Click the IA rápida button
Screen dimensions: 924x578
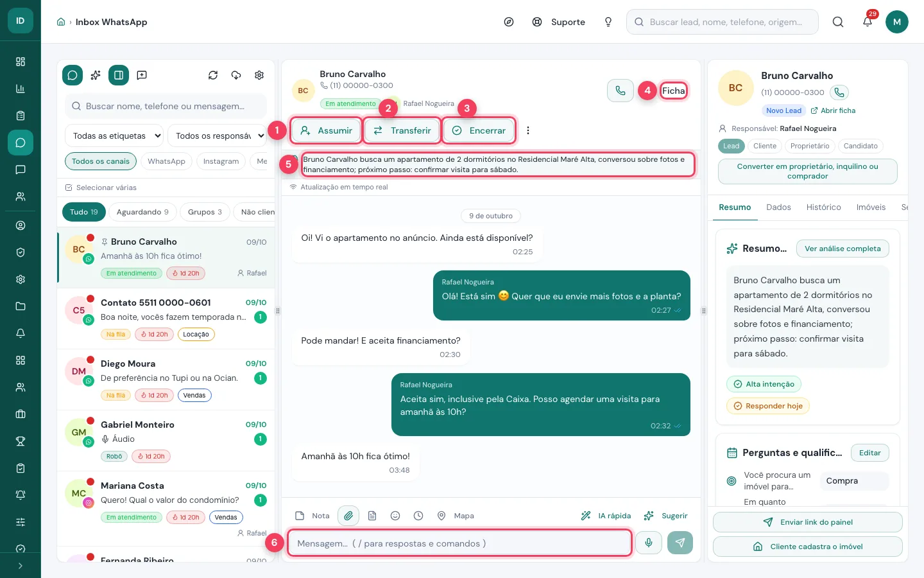606,516
